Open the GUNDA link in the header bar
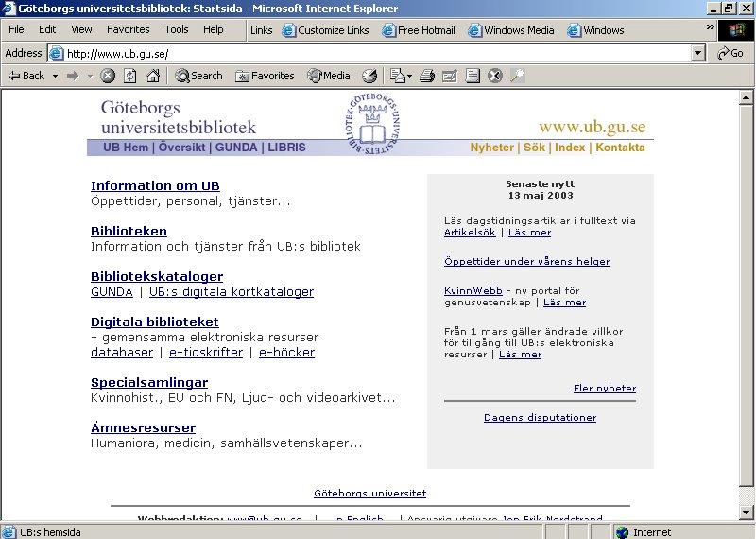Screen dimensions: 756x539 point(236,148)
